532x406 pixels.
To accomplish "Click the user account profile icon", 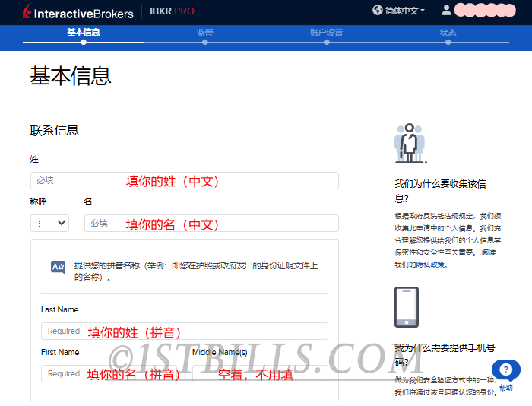I will pyautogui.click(x=446, y=11).
